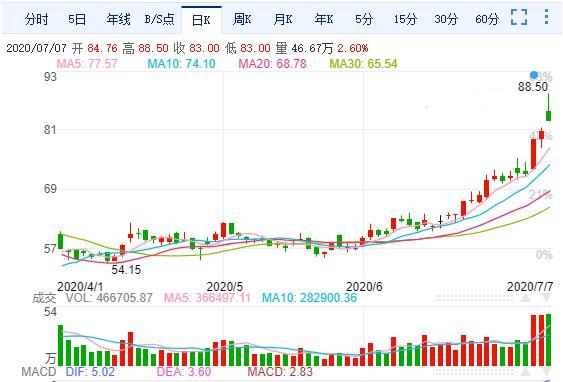Switch to the 5分 interval tab
The image size is (563, 382).
[364, 19]
